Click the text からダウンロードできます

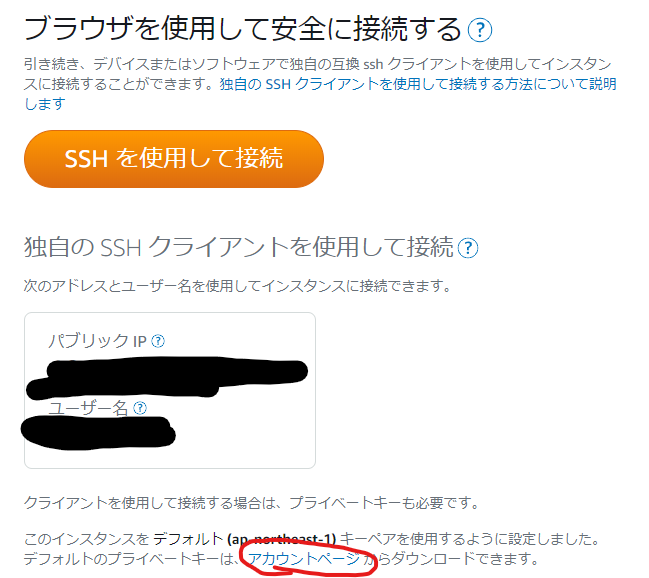451,559
